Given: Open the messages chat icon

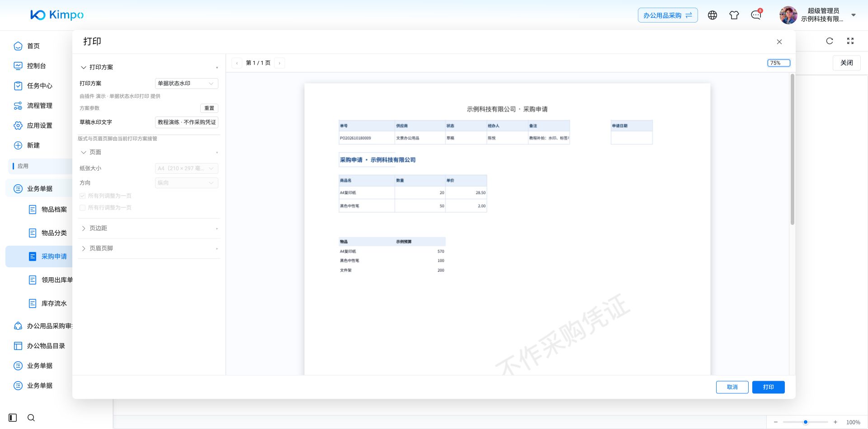Looking at the screenshot, I should (x=756, y=15).
